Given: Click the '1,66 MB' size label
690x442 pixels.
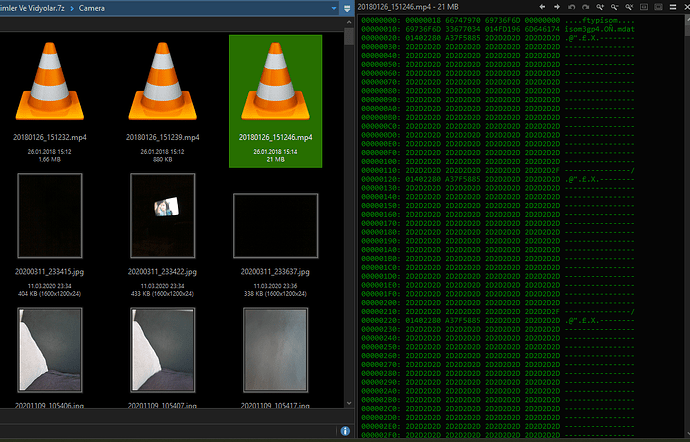Looking at the screenshot, I should point(50,159).
